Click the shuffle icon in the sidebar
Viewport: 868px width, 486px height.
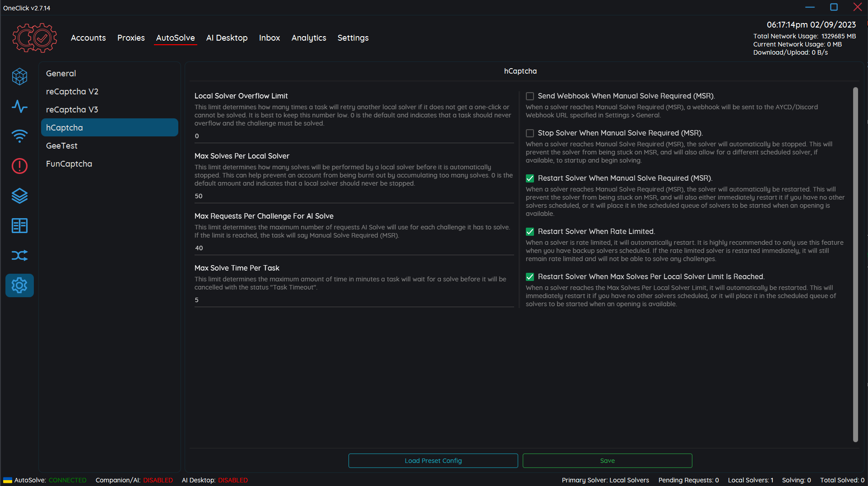[x=19, y=255]
